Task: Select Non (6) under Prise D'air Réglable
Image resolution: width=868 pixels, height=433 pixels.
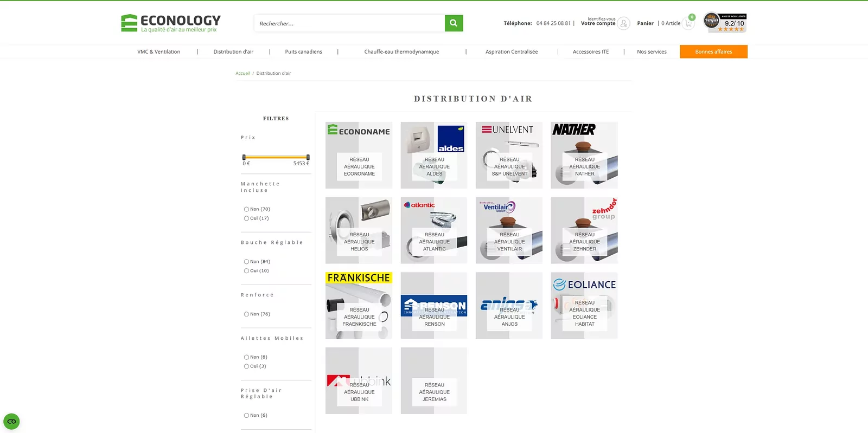Action: point(246,416)
